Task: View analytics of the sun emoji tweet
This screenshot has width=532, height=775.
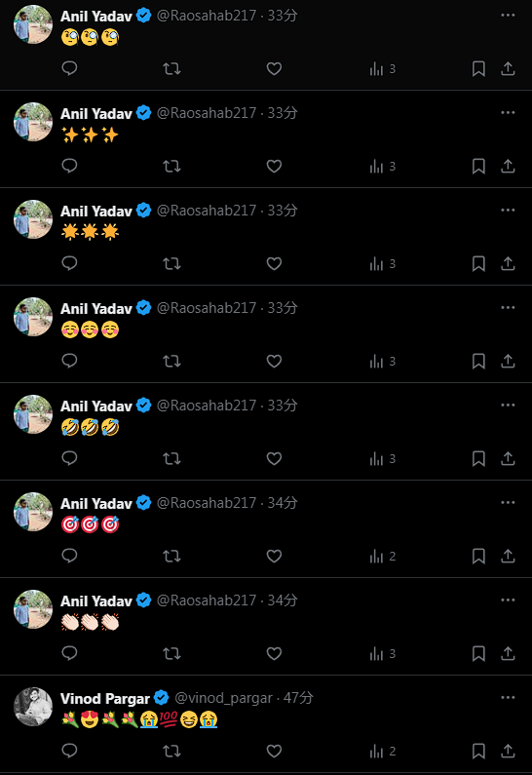Action: tap(383, 263)
